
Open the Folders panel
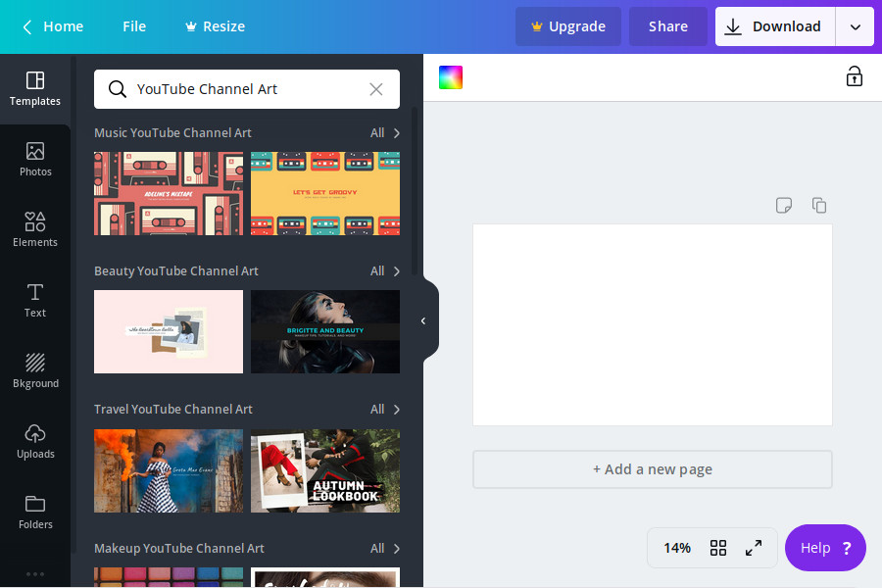click(x=35, y=512)
